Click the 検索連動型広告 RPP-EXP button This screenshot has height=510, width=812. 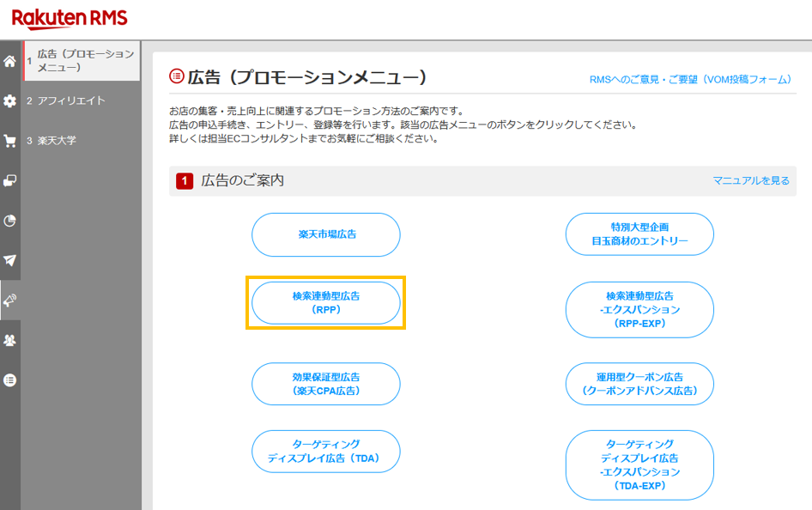tap(639, 310)
